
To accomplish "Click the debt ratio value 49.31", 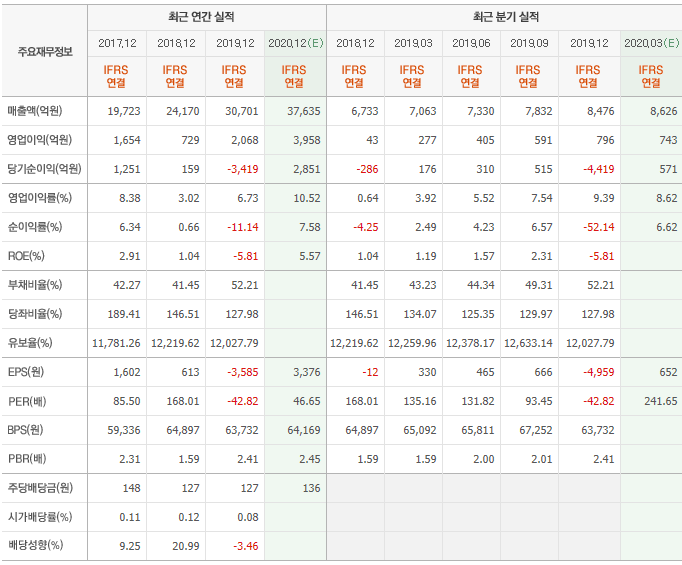I will tap(539, 285).
